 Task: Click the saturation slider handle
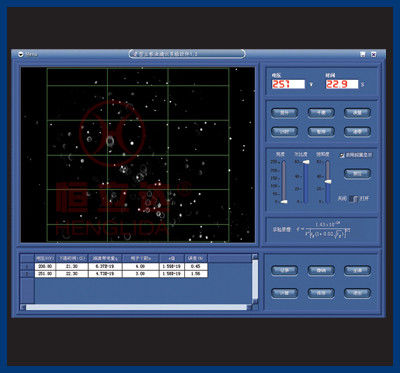pos(328,182)
